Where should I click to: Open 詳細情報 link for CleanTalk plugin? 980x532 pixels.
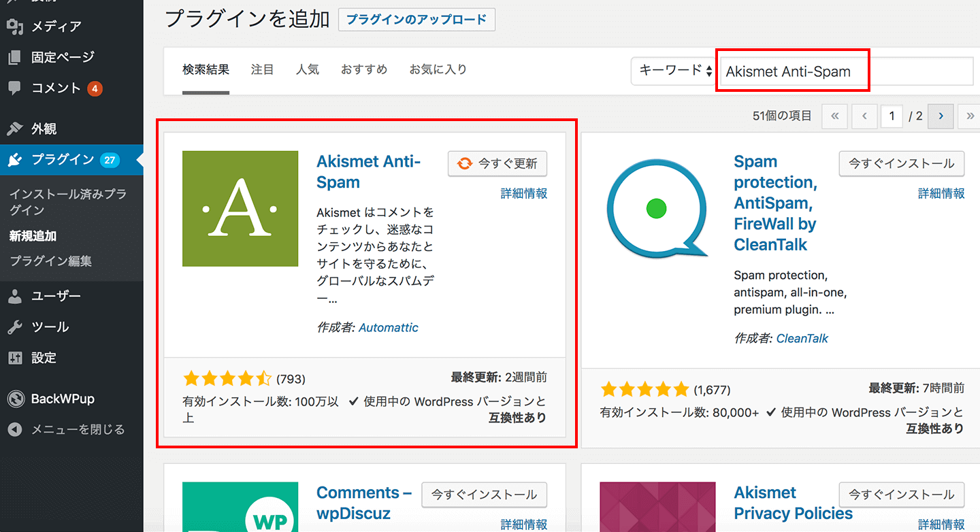pyautogui.click(x=941, y=193)
